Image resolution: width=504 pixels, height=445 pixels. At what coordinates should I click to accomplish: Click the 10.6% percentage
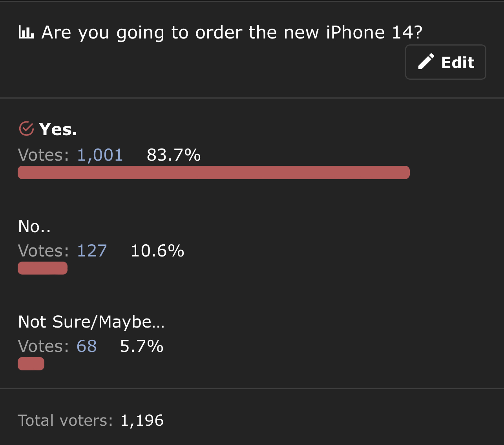click(157, 251)
